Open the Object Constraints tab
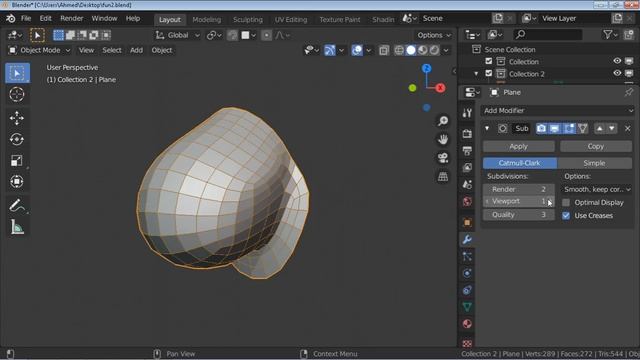Screen dimensions: 640x360 [x=467, y=290]
